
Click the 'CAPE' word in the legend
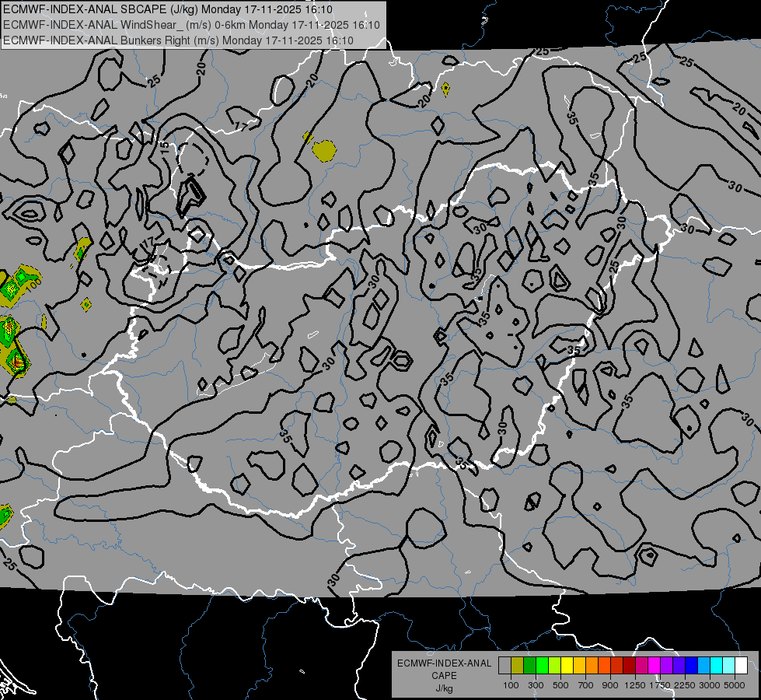pyautogui.click(x=444, y=676)
